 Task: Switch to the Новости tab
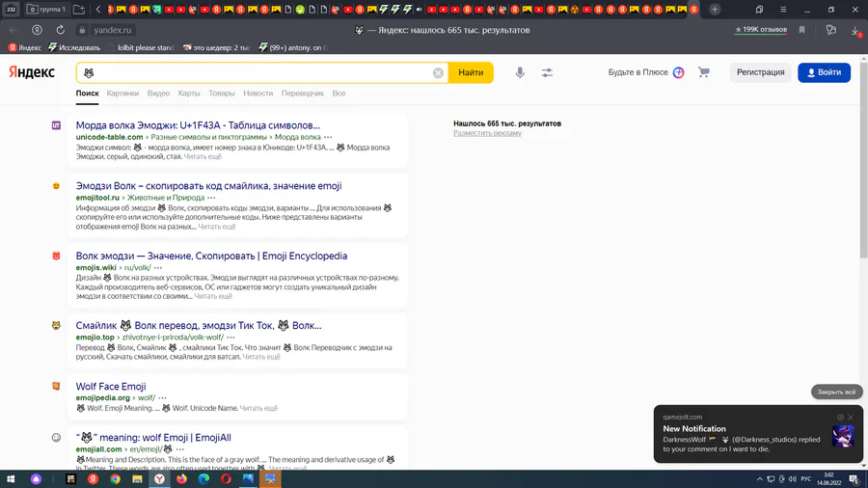[258, 94]
